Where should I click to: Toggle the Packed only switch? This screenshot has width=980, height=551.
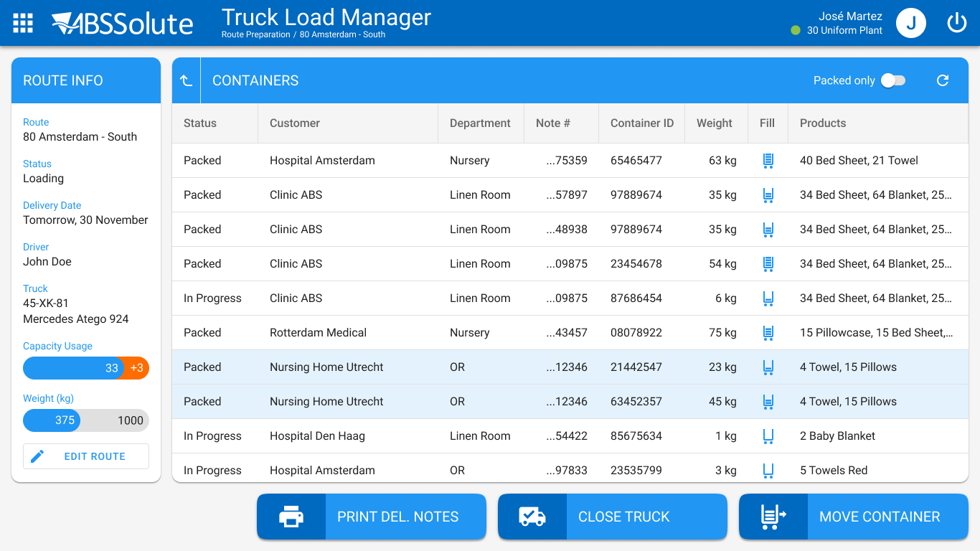[x=894, y=80]
